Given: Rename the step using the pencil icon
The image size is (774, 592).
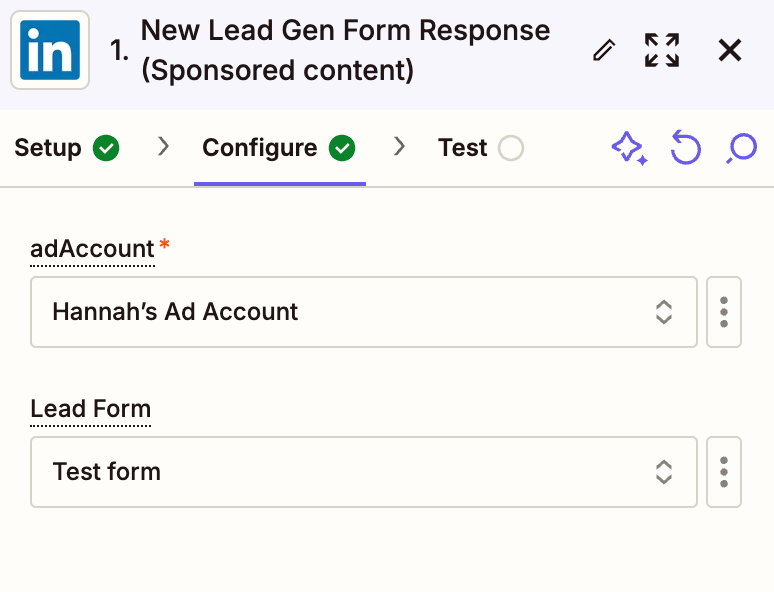Looking at the screenshot, I should click(x=604, y=50).
